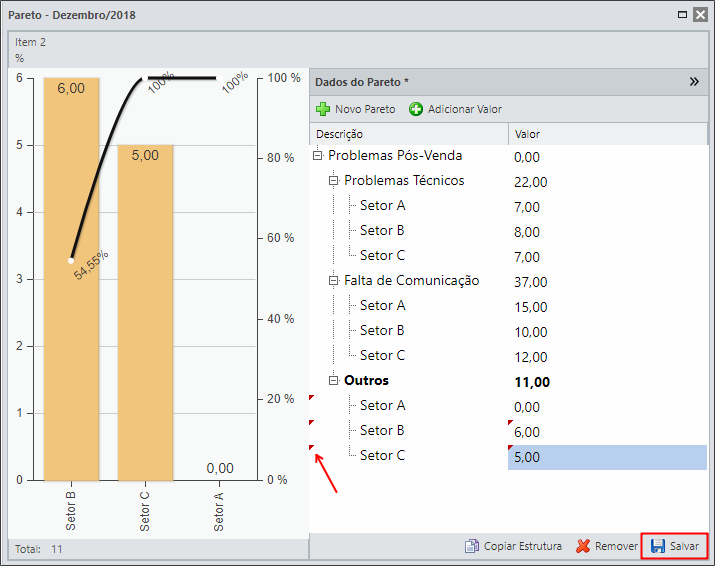Click the 0,00 value of Outros Setor A
715x566 pixels.
527,407
